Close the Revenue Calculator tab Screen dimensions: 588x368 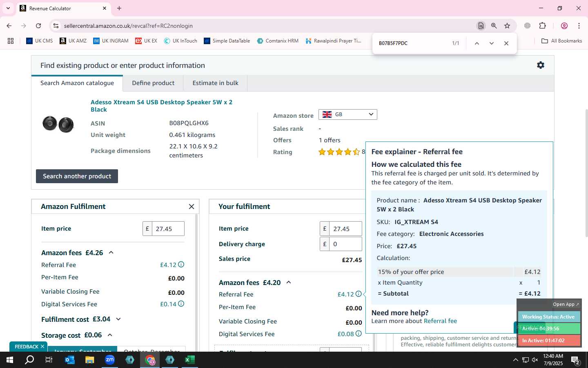click(x=105, y=8)
